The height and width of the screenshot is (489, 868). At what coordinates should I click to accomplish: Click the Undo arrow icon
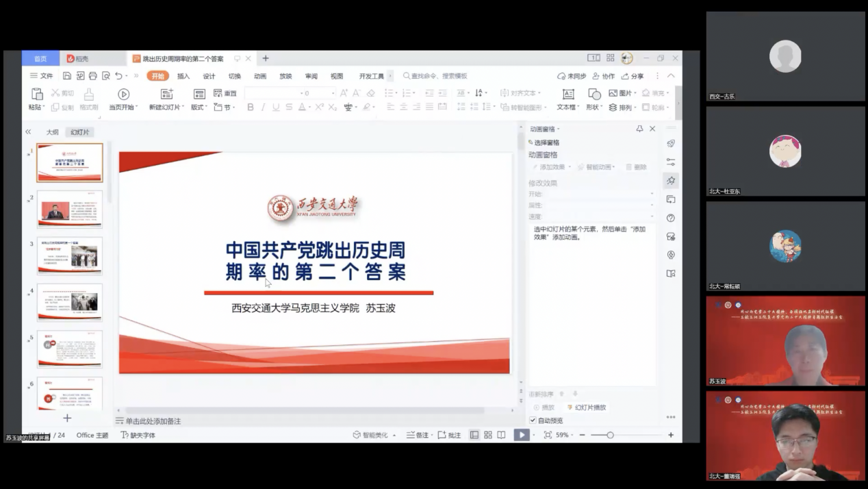119,76
